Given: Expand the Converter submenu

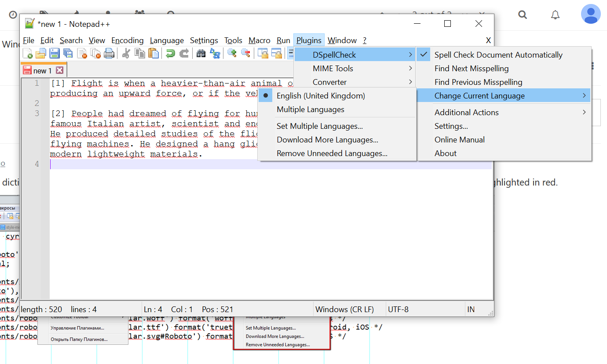Looking at the screenshot, I should click(355, 82).
